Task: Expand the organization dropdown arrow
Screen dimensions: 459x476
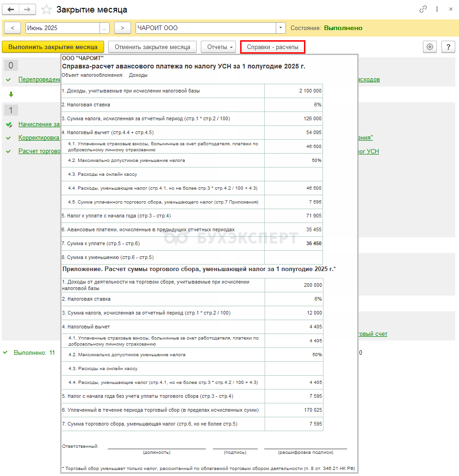Action: point(281,28)
